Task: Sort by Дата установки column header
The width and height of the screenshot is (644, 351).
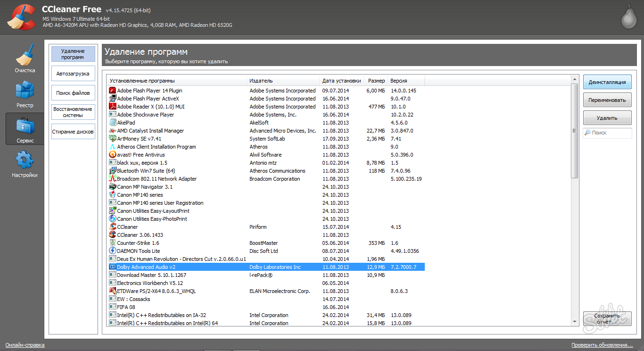Action: pos(341,81)
